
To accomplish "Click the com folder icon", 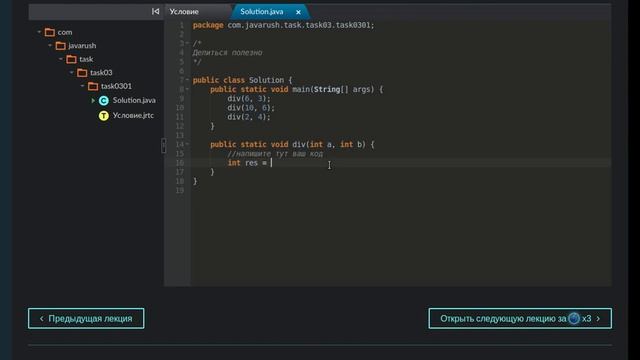I will [50, 32].
